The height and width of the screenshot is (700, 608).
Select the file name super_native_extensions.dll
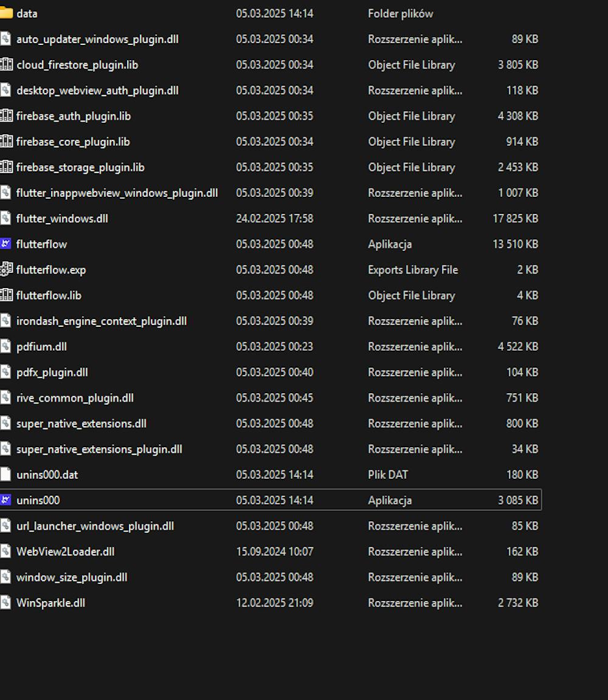pos(81,424)
